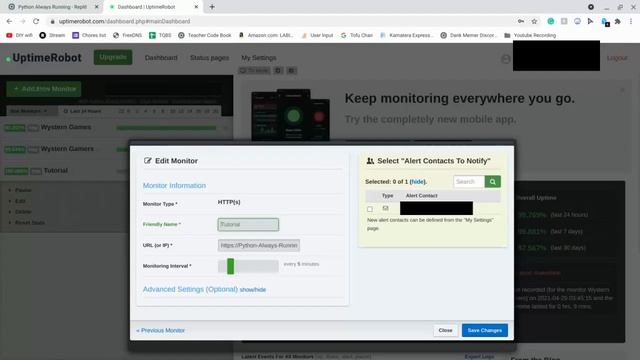Open the Dashboard nav item
The image size is (640, 360).
[161, 58]
